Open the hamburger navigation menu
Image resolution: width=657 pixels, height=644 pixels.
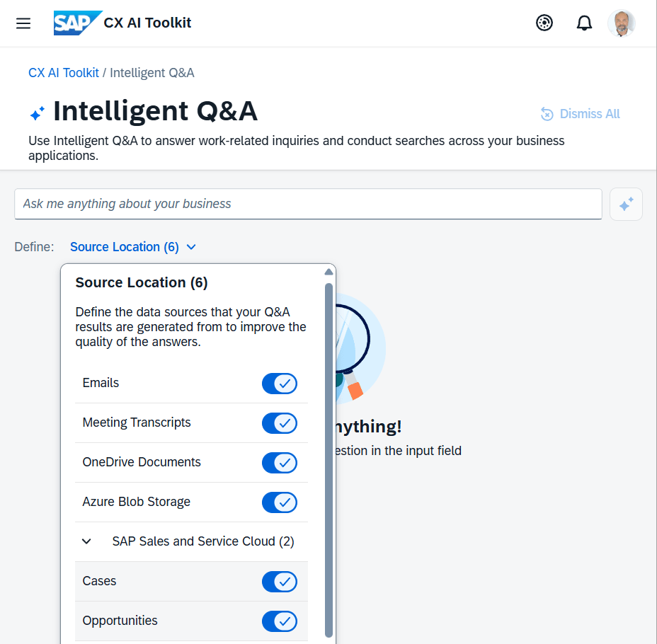tap(23, 23)
